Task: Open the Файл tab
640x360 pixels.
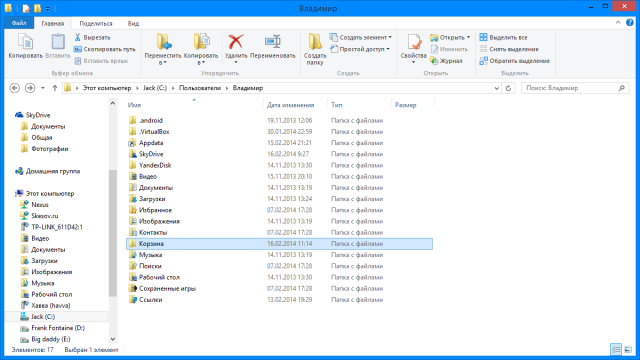Action: click(x=19, y=23)
